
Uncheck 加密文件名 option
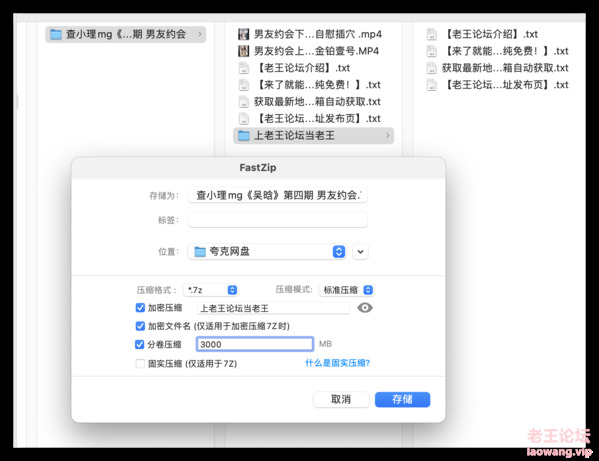coord(140,326)
